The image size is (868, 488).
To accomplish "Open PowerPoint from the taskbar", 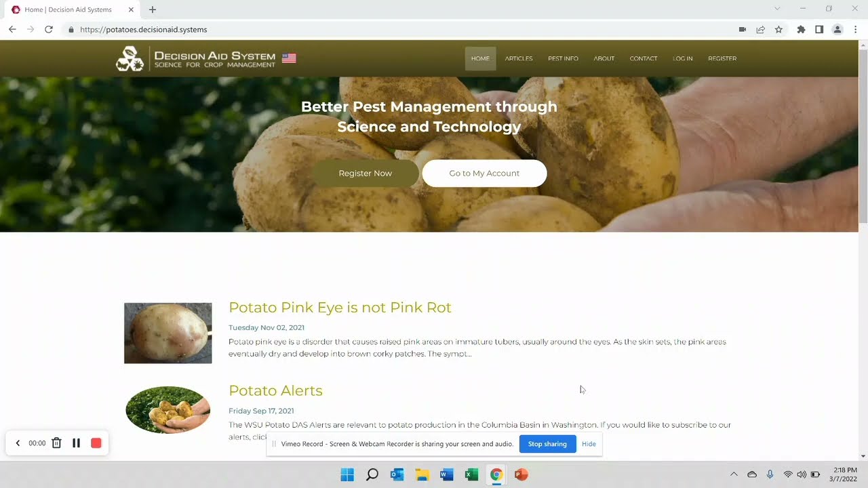I will 521,474.
